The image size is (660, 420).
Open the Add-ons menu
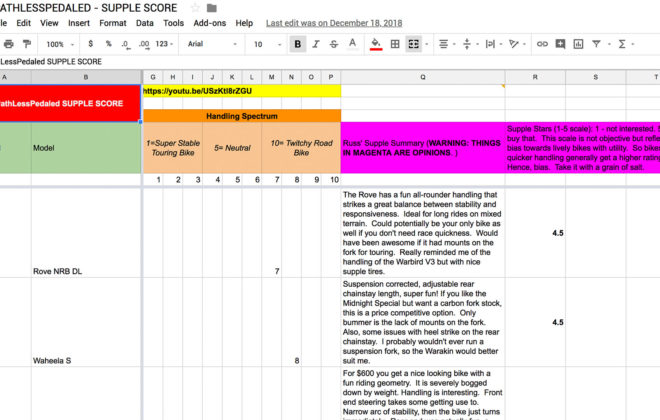click(x=209, y=22)
